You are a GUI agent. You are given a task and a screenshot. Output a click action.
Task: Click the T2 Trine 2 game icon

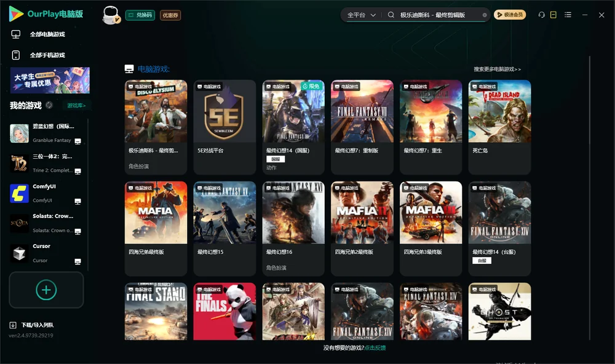(x=19, y=163)
